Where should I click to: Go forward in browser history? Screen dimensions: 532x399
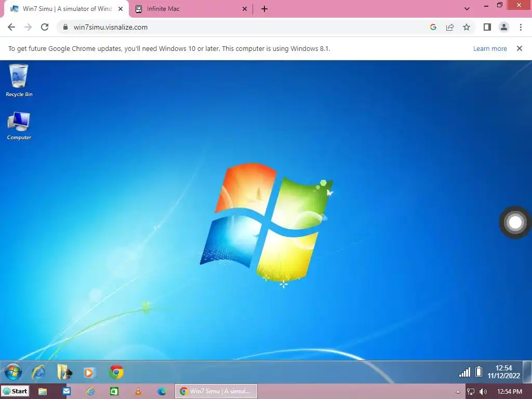[x=28, y=27]
